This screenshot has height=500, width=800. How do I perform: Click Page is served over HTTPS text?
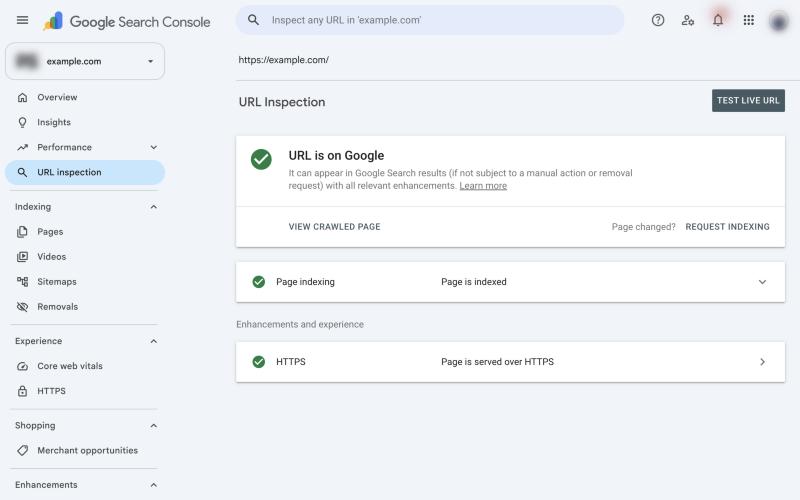click(497, 362)
